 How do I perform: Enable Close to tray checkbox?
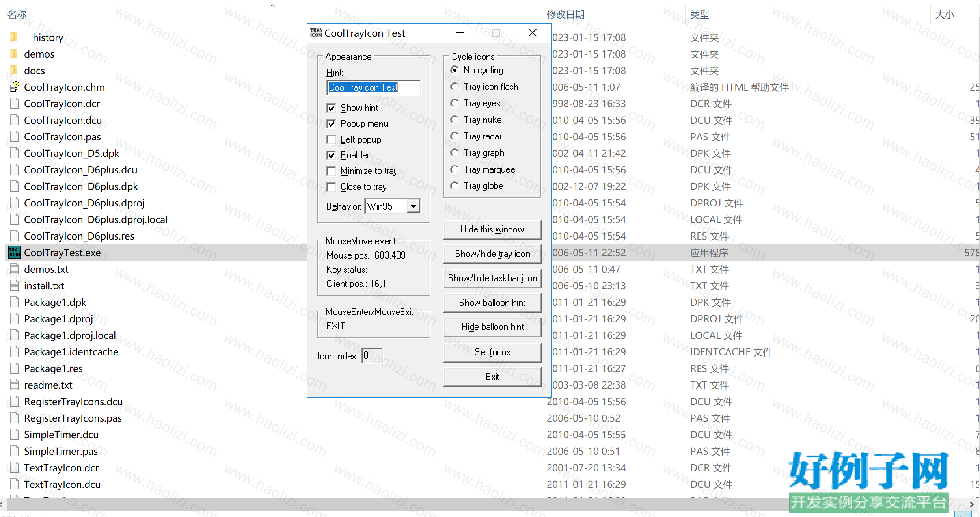(332, 187)
